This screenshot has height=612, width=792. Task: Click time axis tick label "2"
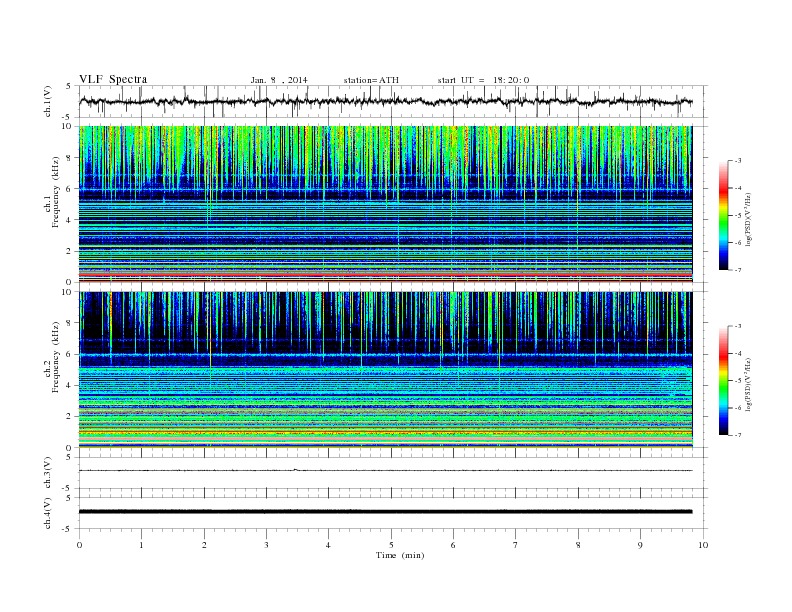pyautogui.click(x=204, y=545)
